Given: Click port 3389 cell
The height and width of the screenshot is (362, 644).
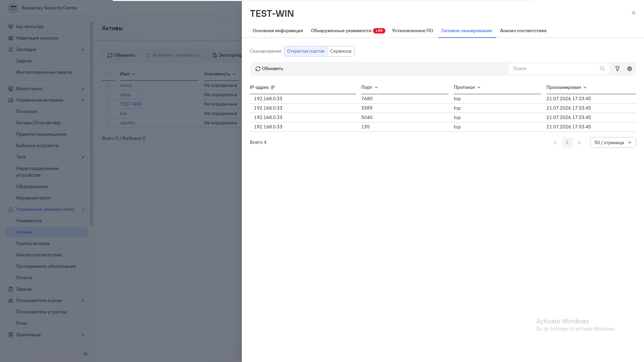Looking at the screenshot, I should 367,108.
